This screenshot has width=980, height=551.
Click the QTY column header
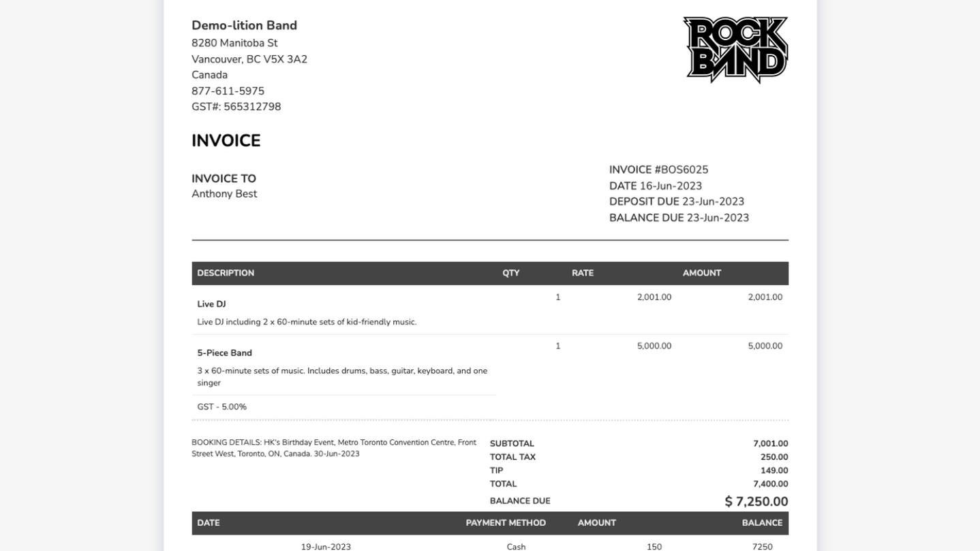(510, 273)
